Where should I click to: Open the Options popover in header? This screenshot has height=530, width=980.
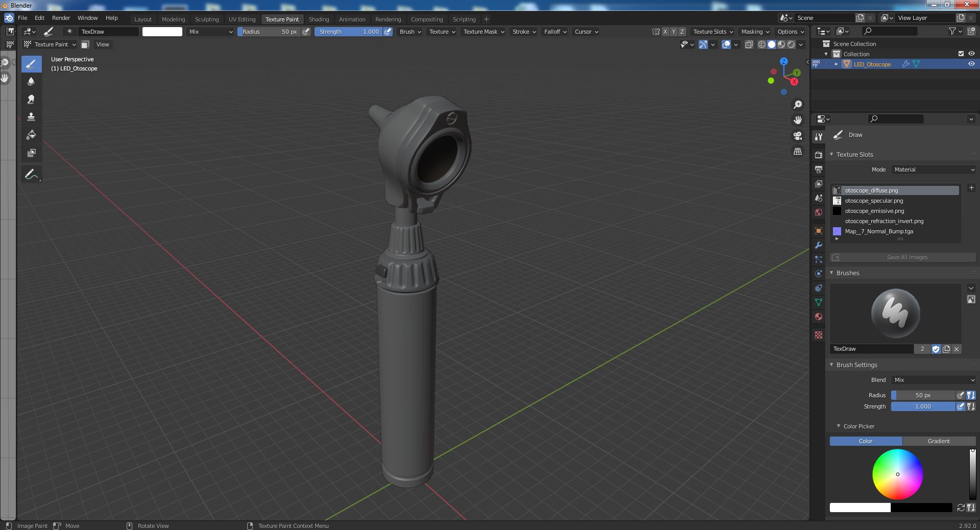pos(790,32)
